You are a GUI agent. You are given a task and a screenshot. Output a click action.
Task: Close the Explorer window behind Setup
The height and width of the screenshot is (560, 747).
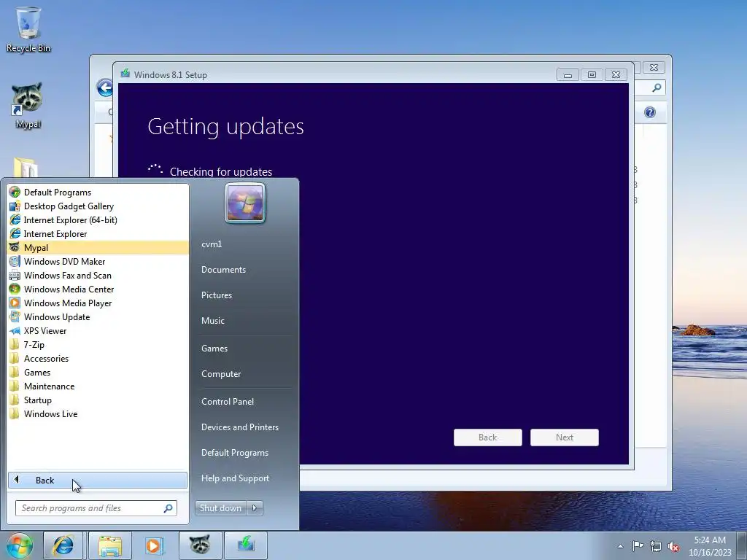point(654,68)
